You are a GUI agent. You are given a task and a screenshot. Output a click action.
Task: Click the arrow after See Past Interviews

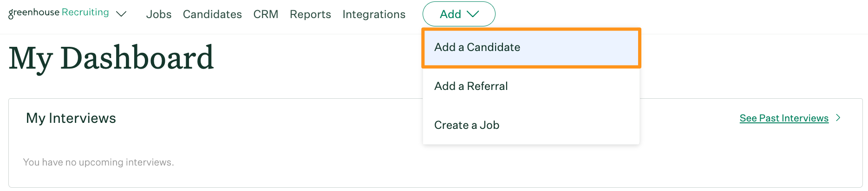point(838,118)
